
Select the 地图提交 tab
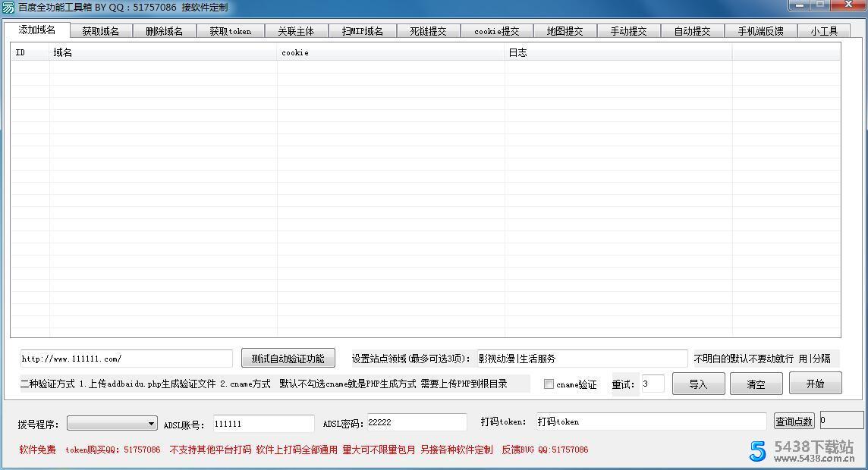click(x=565, y=31)
